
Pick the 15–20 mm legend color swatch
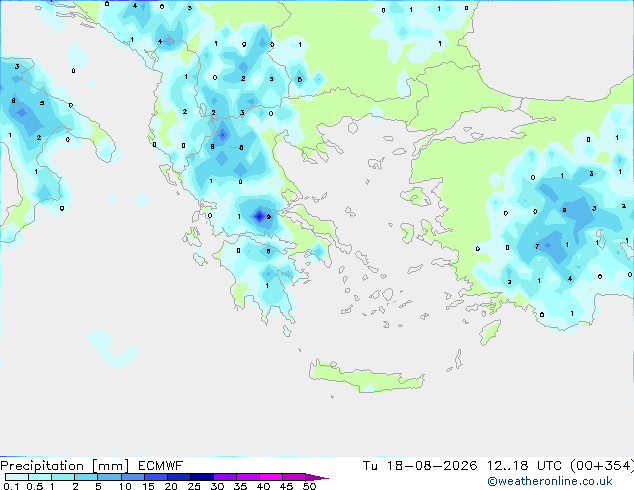[156, 477]
